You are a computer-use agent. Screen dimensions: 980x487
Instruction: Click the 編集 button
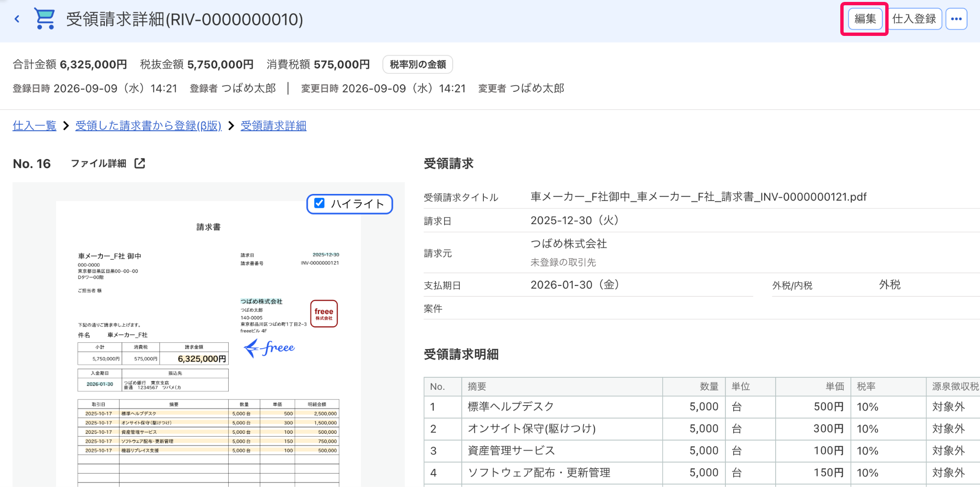tap(865, 19)
